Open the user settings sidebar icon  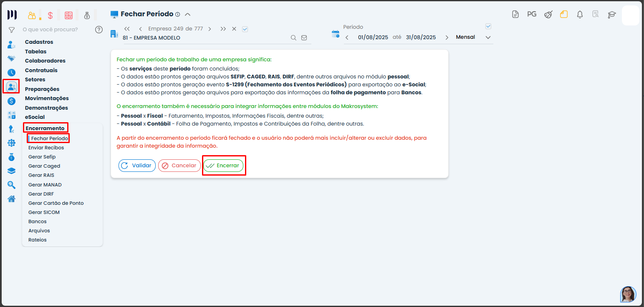click(12, 44)
